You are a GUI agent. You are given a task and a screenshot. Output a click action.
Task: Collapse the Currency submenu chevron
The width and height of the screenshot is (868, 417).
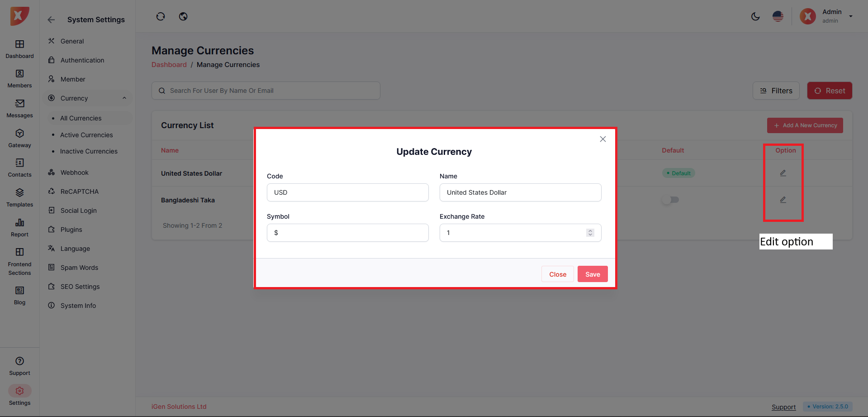tap(124, 98)
